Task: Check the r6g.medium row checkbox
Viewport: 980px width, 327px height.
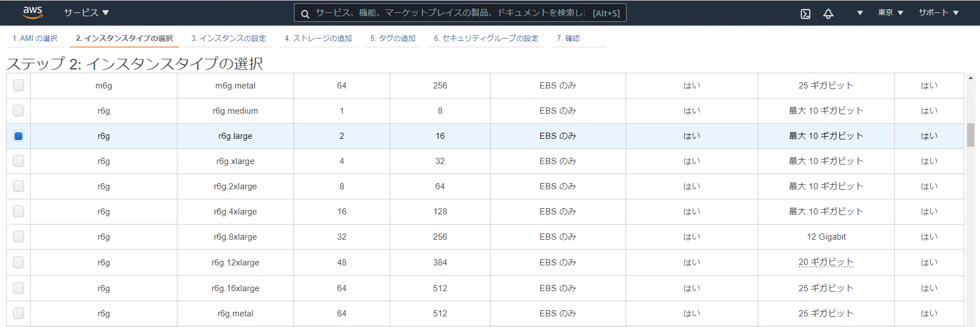Action: (x=18, y=110)
